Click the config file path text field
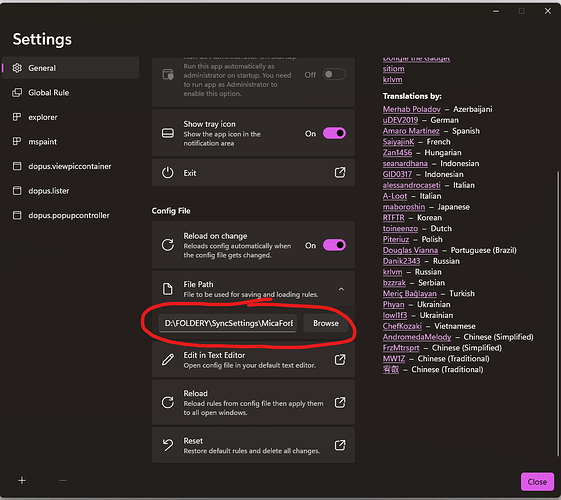Screen dimensions: 561x500 (228, 323)
